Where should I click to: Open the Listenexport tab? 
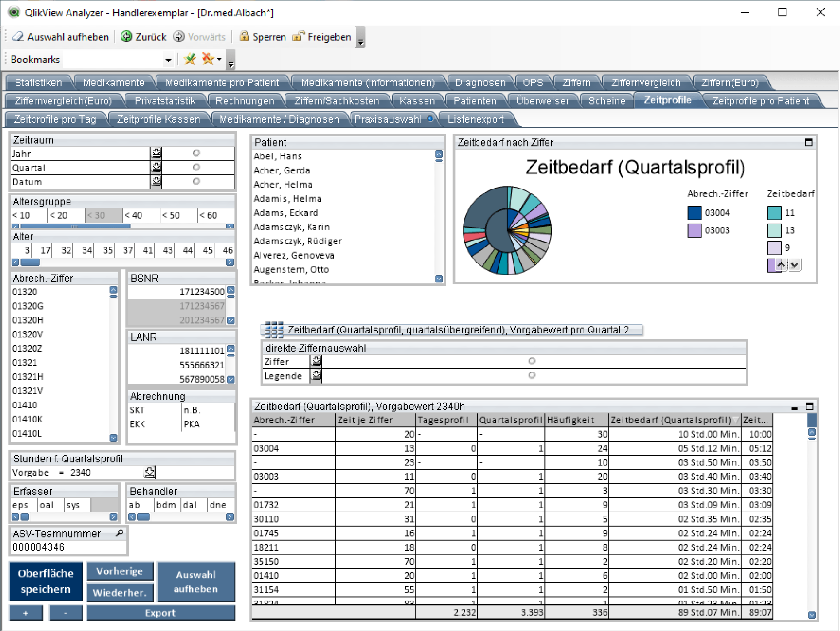[x=475, y=120]
